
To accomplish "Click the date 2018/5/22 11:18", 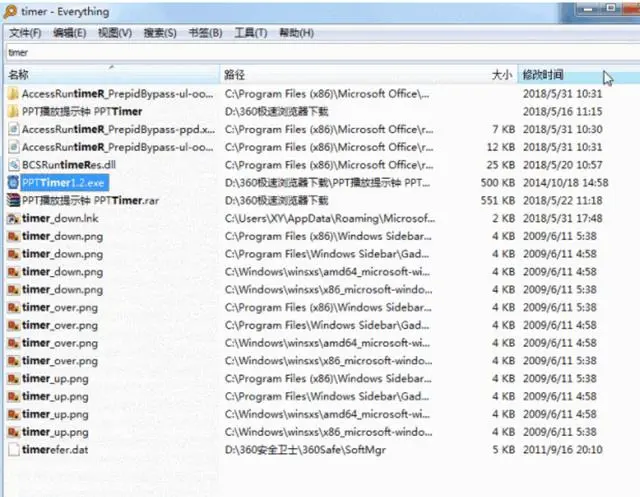I will point(562,200).
